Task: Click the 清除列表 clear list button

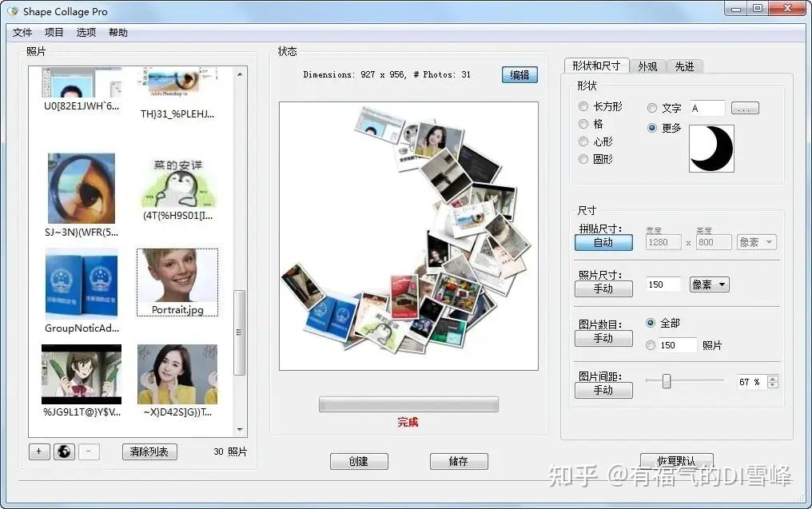Action: (149, 451)
